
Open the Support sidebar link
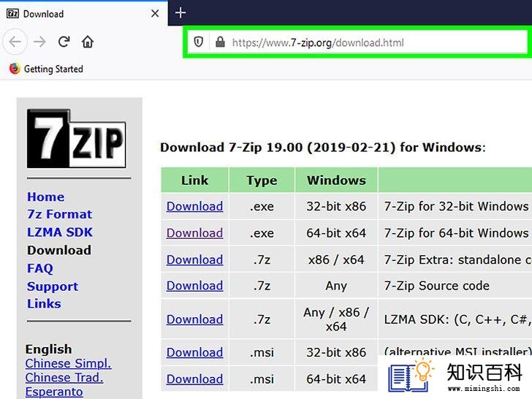(x=53, y=286)
